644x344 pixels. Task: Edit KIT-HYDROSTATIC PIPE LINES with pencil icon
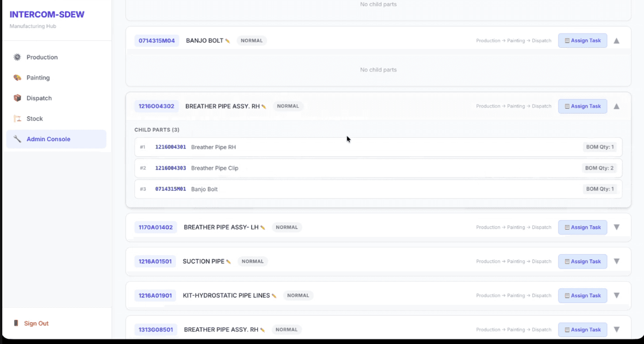[274, 296]
